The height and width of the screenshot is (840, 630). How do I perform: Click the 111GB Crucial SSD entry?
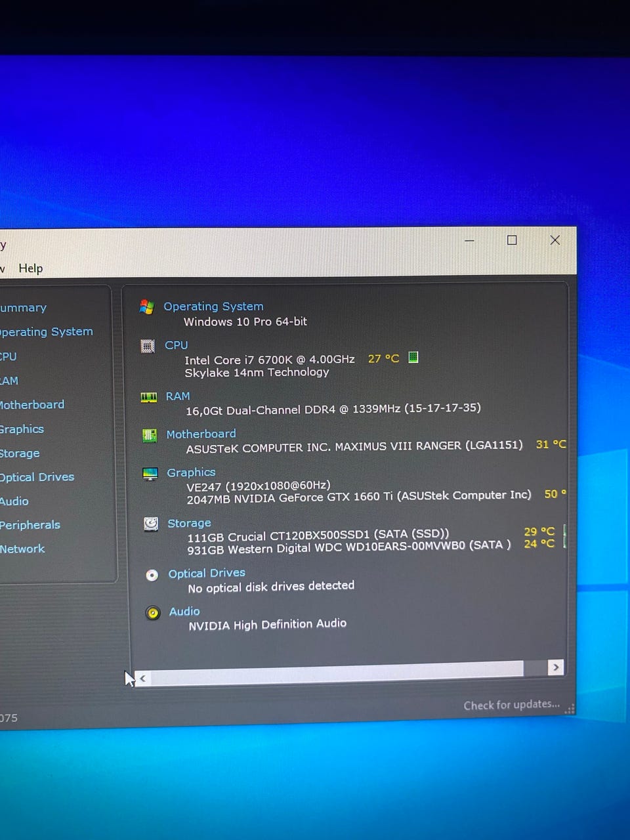click(x=318, y=535)
